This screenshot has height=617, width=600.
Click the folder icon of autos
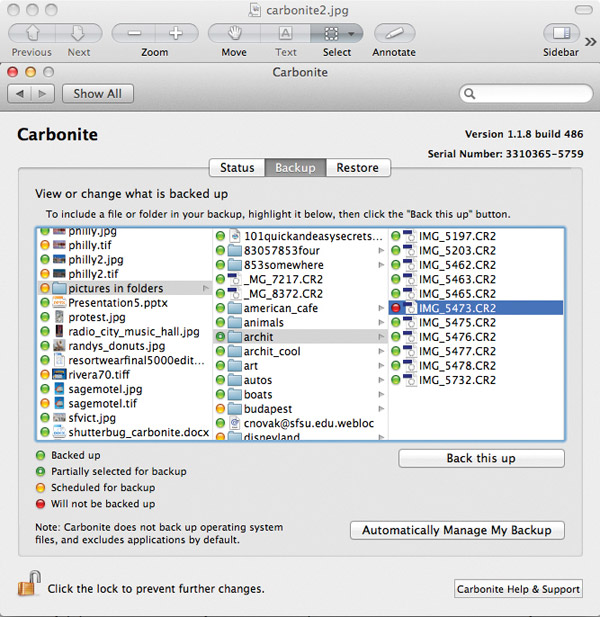[x=235, y=380]
